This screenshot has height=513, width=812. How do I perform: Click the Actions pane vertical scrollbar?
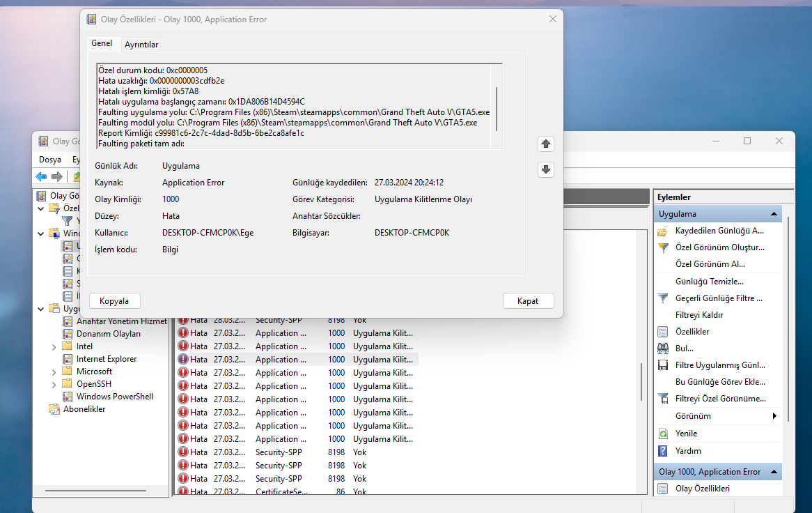coord(788,319)
